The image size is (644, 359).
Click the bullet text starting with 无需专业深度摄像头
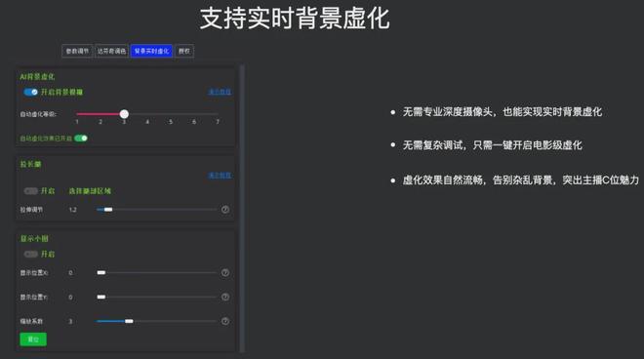tap(503, 112)
